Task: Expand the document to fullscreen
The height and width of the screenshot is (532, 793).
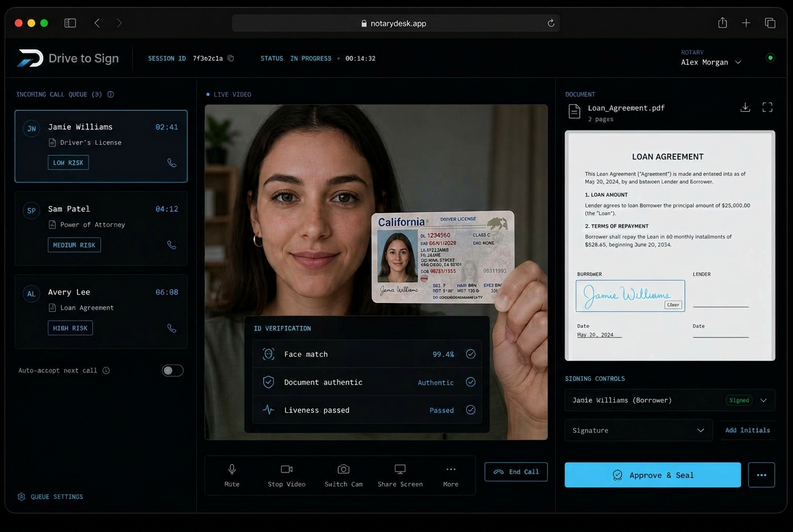Action: coord(767,107)
